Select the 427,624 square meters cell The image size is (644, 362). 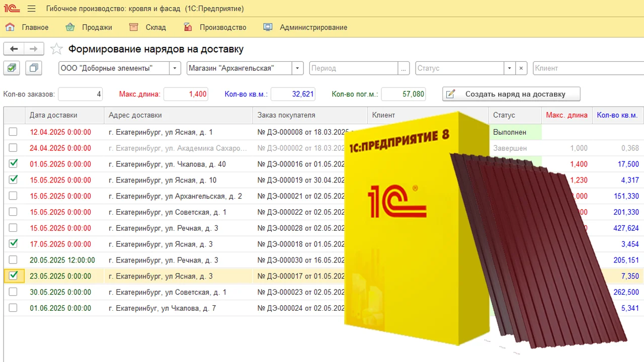[617, 228]
